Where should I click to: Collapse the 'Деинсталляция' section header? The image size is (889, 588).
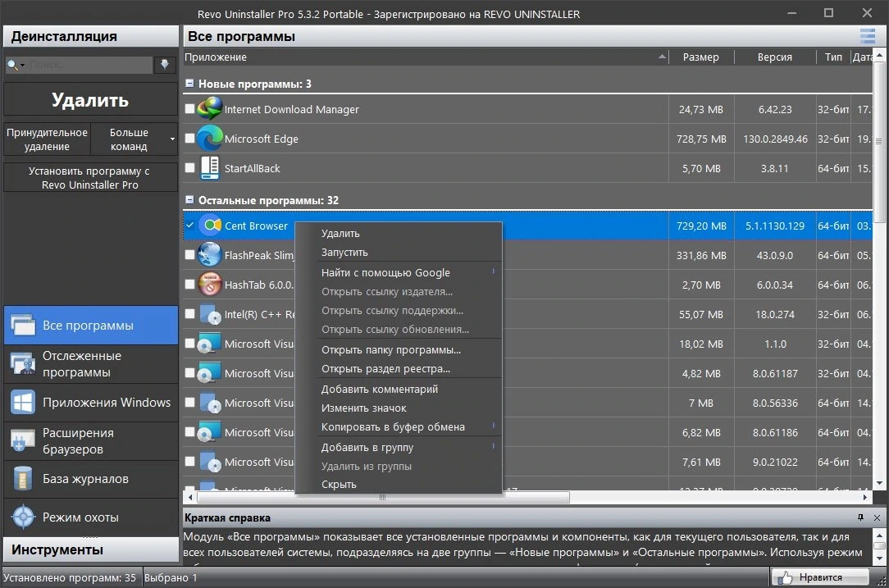(91, 36)
